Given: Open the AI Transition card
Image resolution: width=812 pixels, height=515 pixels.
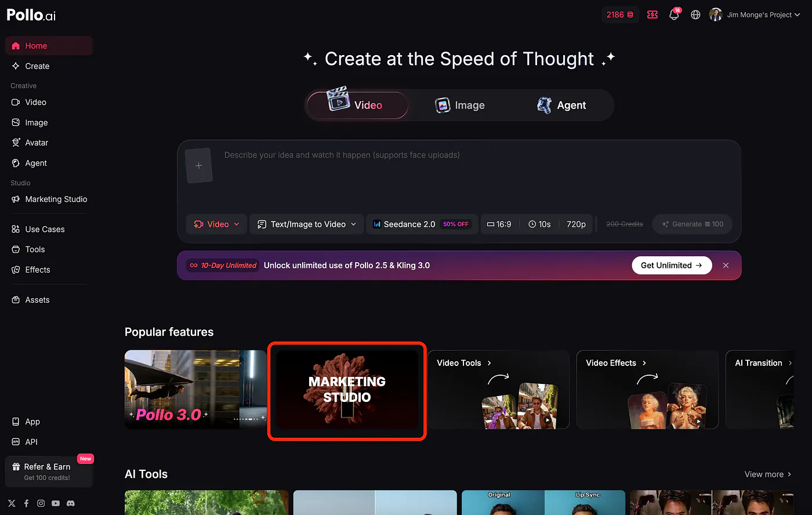Looking at the screenshot, I should 760,390.
